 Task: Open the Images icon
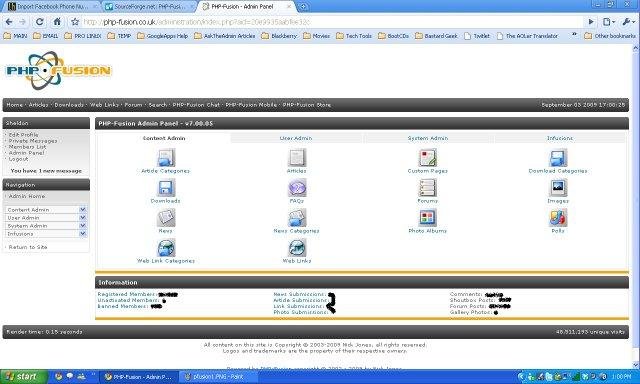tap(558, 188)
